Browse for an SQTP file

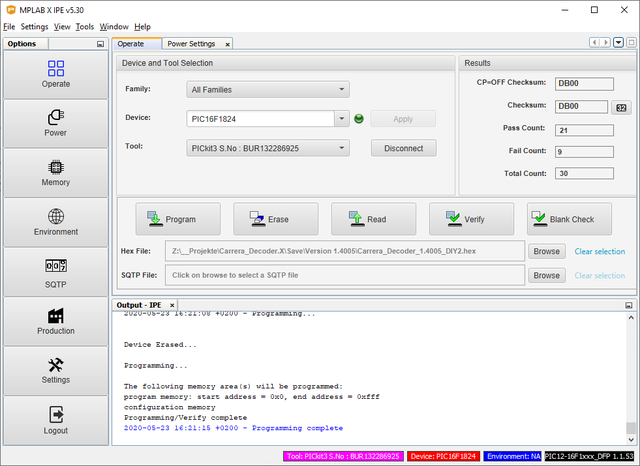[x=547, y=275]
